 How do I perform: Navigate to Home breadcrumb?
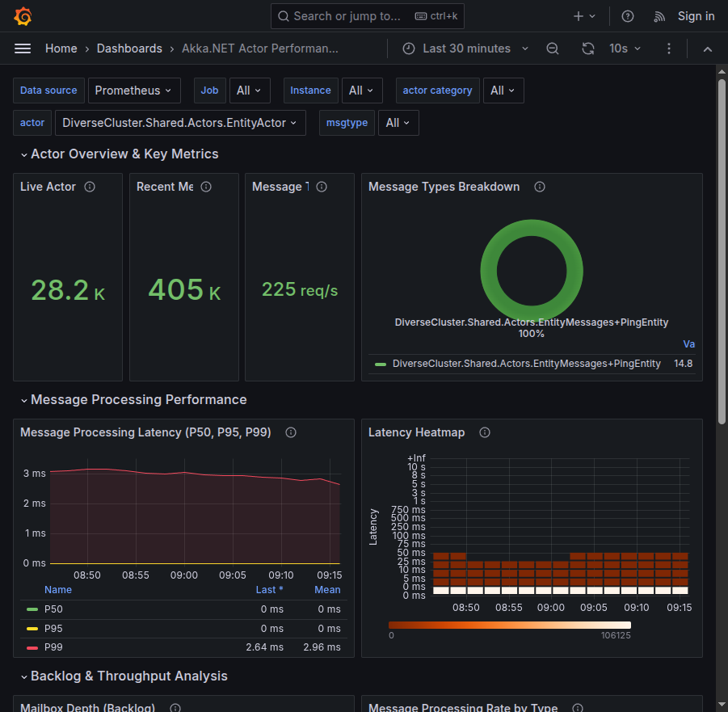coord(61,48)
